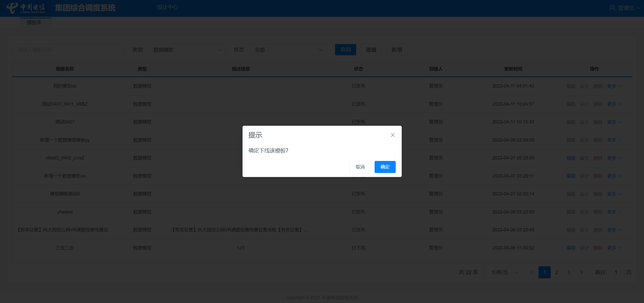644x303 pixels.
Task: Select pagination page 2
Action: (557, 272)
